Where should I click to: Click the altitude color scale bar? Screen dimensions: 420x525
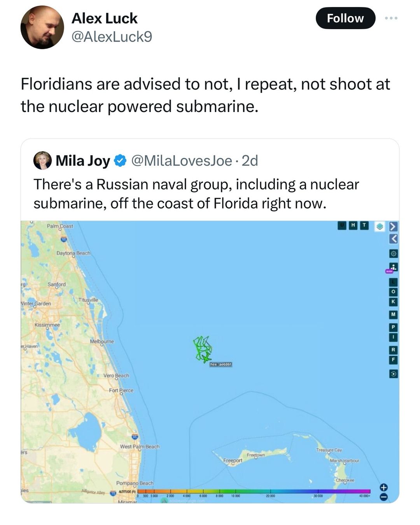pyautogui.click(x=253, y=492)
